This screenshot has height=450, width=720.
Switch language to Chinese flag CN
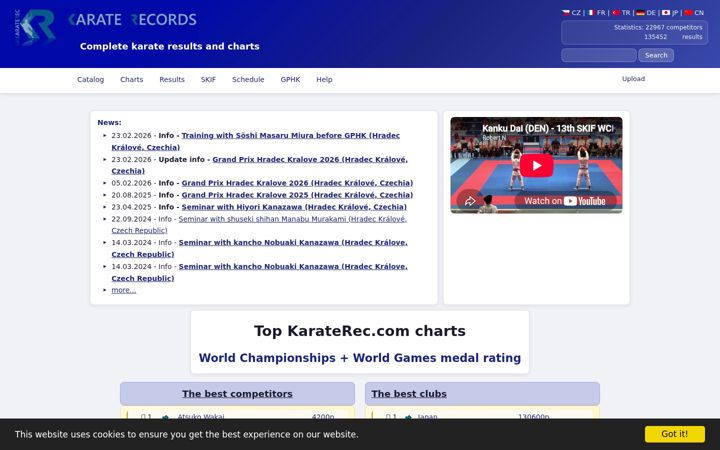[x=694, y=13]
